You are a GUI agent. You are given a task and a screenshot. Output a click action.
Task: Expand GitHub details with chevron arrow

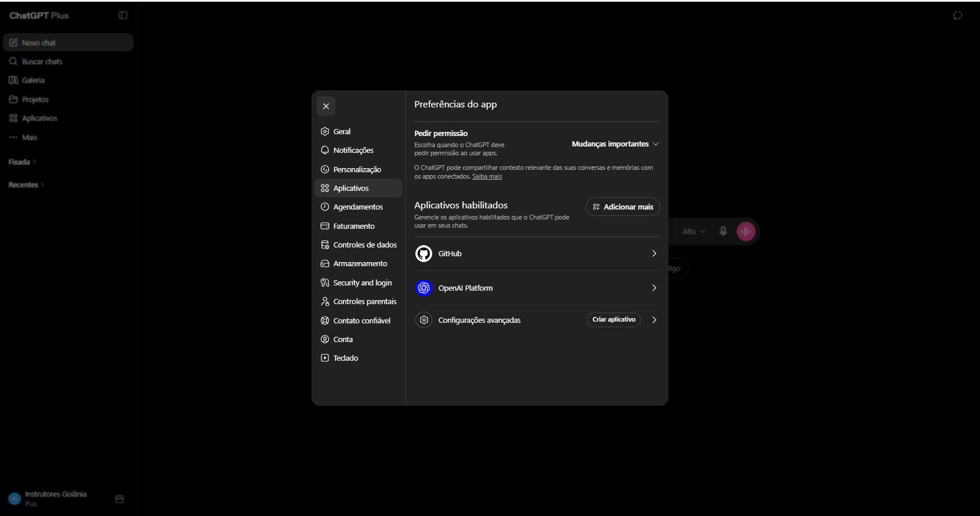tap(654, 253)
